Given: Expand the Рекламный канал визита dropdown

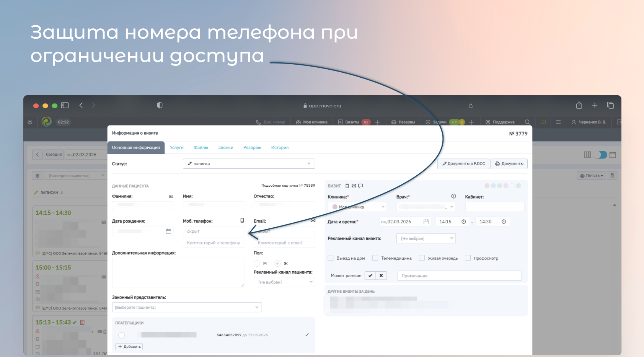Looking at the screenshot, I should pos(426,238).
